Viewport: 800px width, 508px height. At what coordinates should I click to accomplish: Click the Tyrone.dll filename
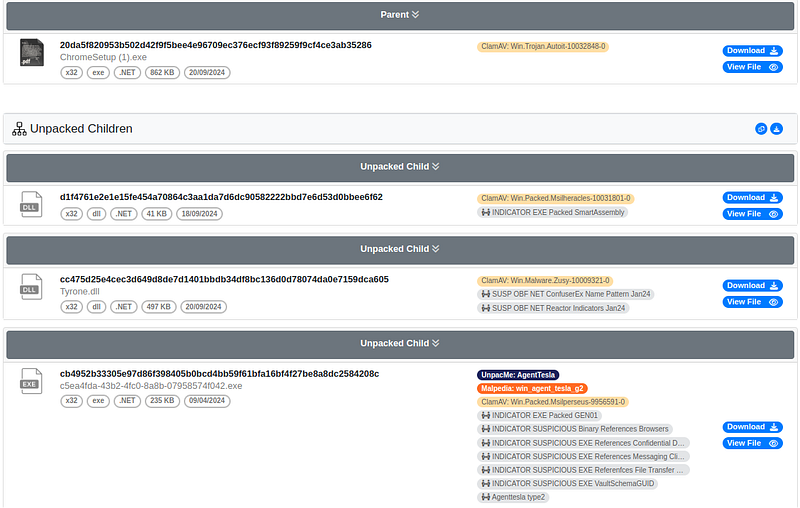coord(80,292)
